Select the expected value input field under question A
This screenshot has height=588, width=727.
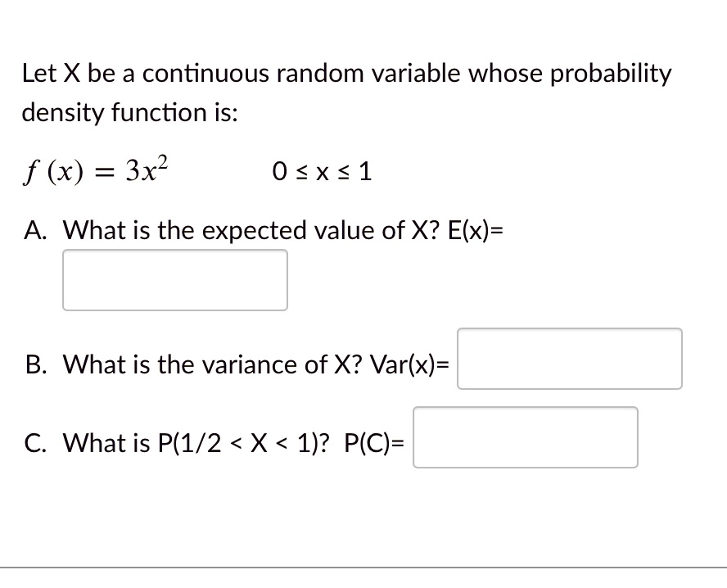coord(174,279)
